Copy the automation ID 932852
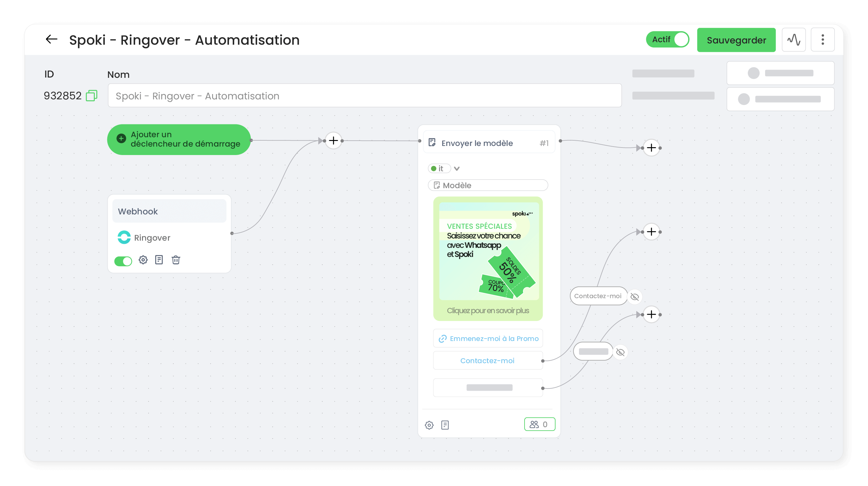868x486 pixels. pos(91,95)
